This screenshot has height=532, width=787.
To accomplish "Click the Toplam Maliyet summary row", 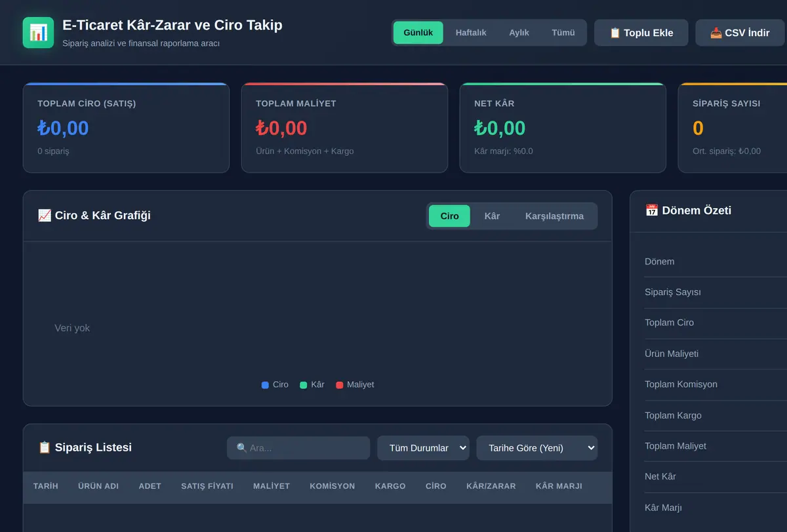I will 716,446.
